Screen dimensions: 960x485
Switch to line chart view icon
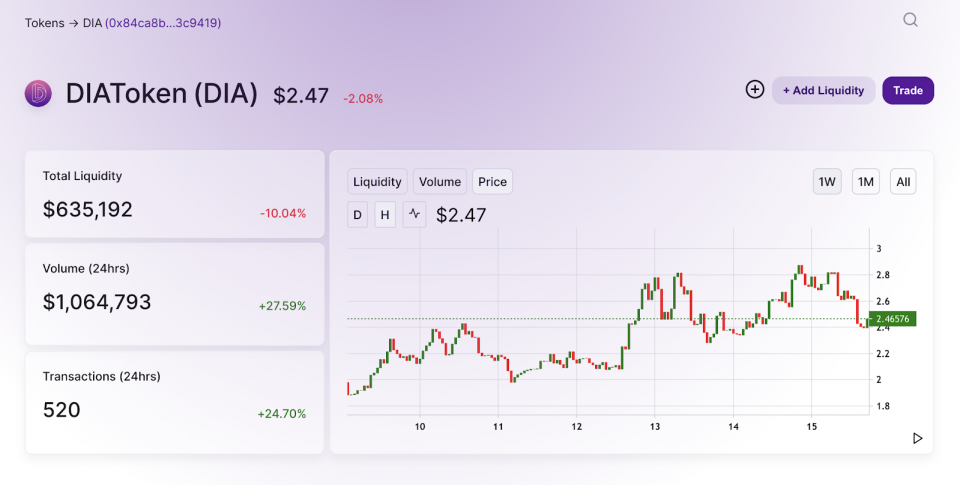pyautogui.click(x=414, y=214)
